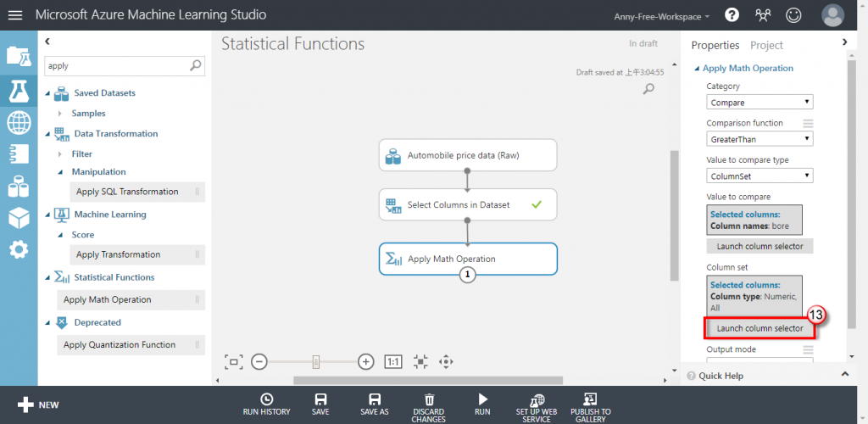Image resolution: width=868 pixels, height=424 pixels.
Task: Click the canvas horizontal scrollbar
Action: [x=428, y=380]
